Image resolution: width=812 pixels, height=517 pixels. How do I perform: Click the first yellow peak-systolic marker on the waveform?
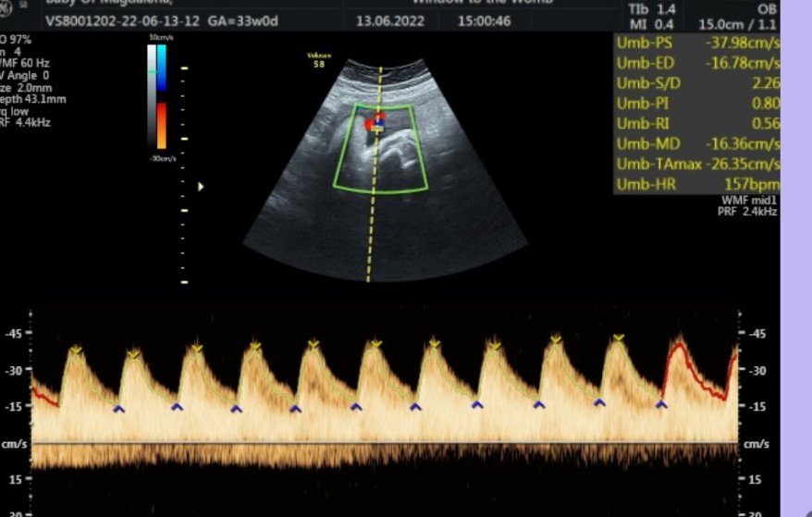coord(76,351)
